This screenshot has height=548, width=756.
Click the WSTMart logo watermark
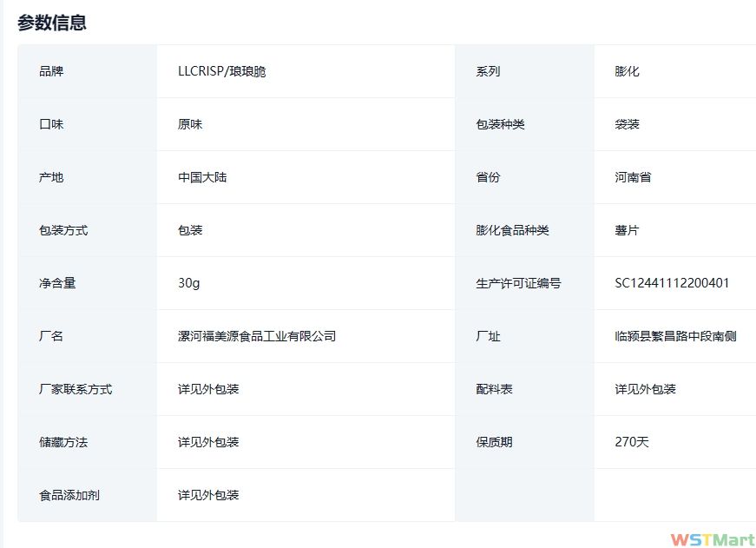[x=712, y=539]
